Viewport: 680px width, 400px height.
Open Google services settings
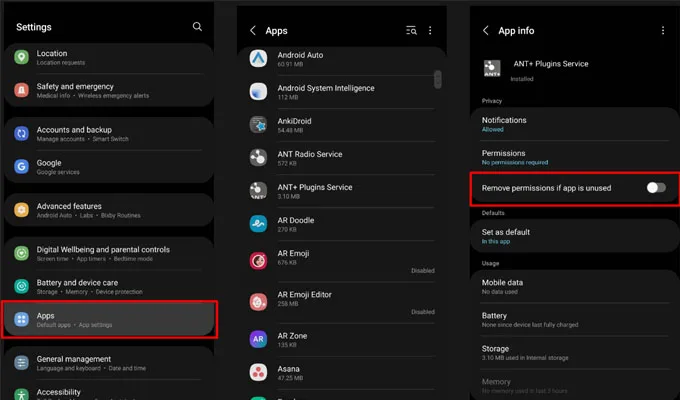(109, 167)
